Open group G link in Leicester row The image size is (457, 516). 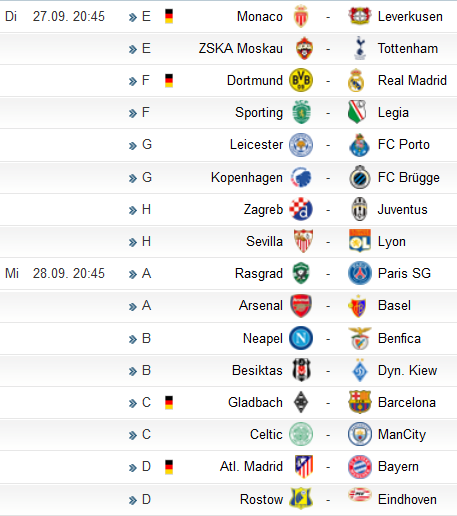(x=147, y=144)
